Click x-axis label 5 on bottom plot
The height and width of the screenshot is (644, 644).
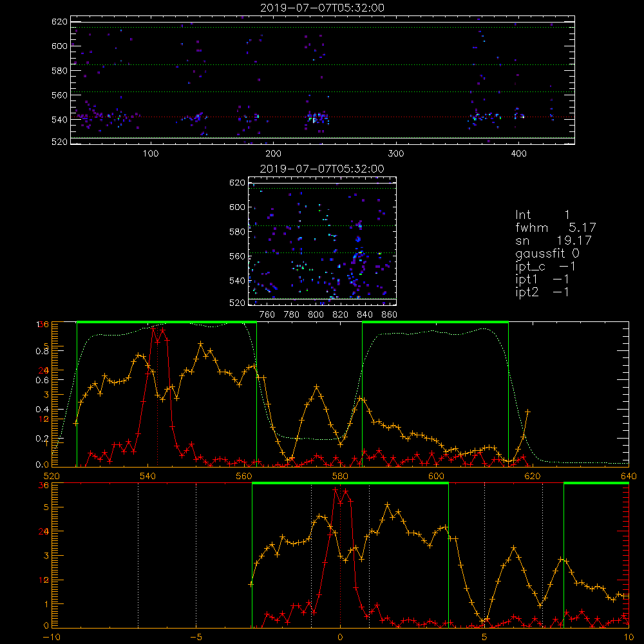(x=485, y=638)
